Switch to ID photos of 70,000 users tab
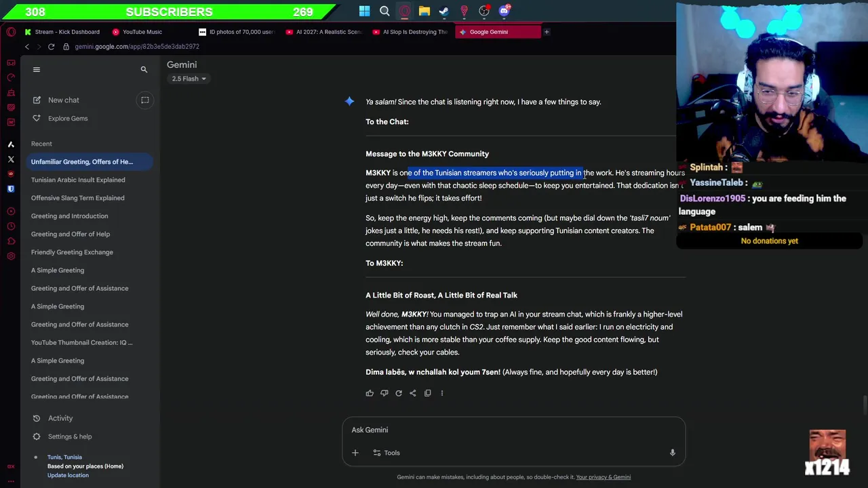Viewport: 868px width, 488px height. coord(237,32)
